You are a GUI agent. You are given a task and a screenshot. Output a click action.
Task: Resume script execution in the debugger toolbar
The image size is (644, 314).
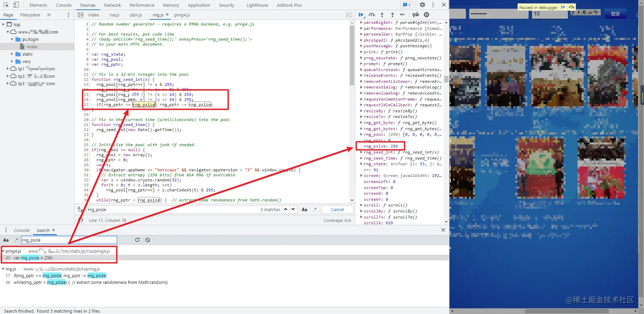[362, 15]
